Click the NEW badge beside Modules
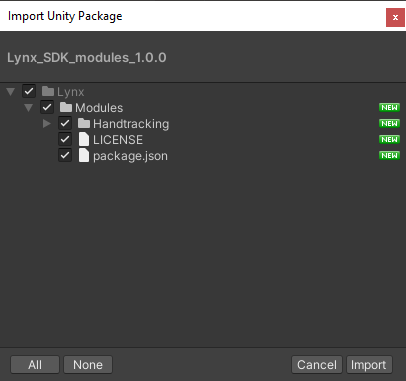 click(389, 107)
